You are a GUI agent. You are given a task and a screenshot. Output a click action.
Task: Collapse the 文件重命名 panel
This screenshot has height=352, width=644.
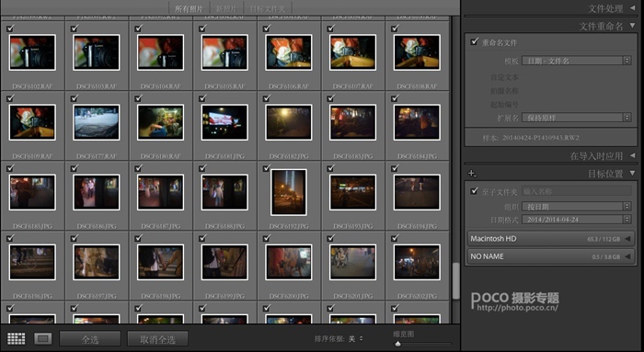(633, 26)
